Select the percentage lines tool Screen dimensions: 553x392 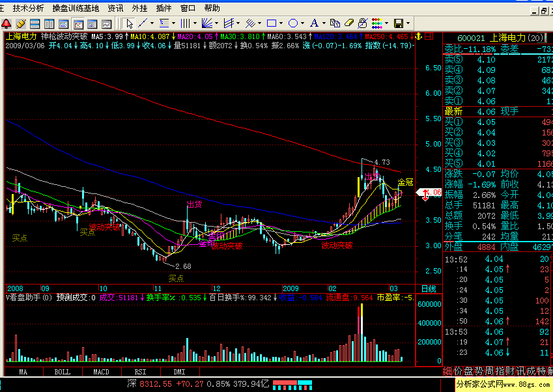tap(164, 23)
